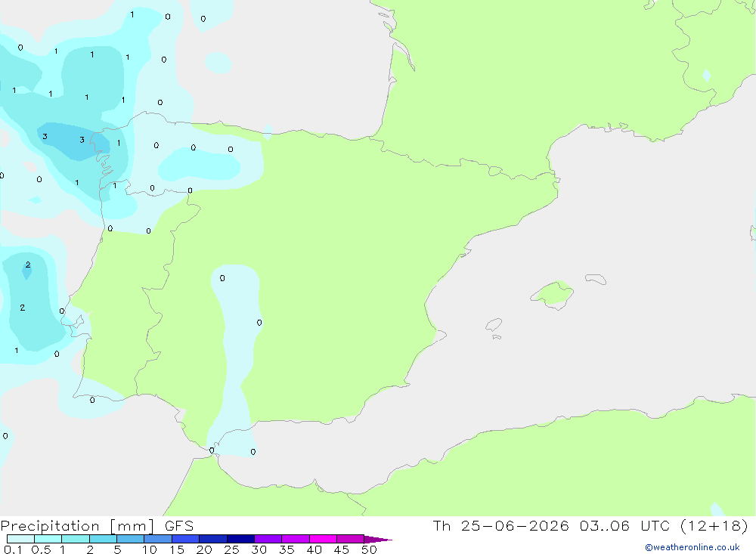Click the 'GFS' model label

click(x=179, y=525)
